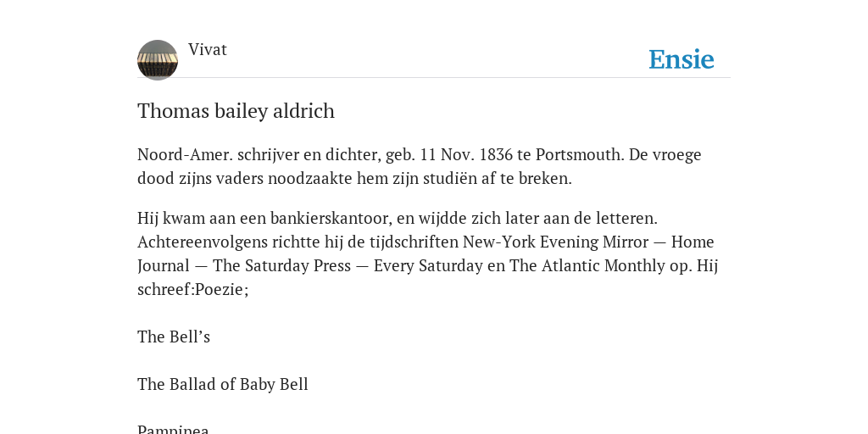868x434 pixels.
Task: Select the Thomas bailey aldrich heading
Action: pyautogui.click(x=236, y=111)
